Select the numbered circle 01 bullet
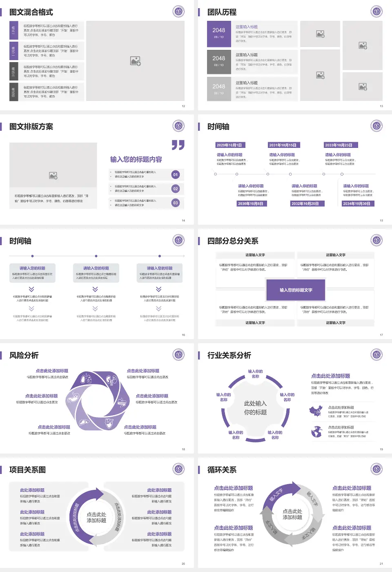 176,174
